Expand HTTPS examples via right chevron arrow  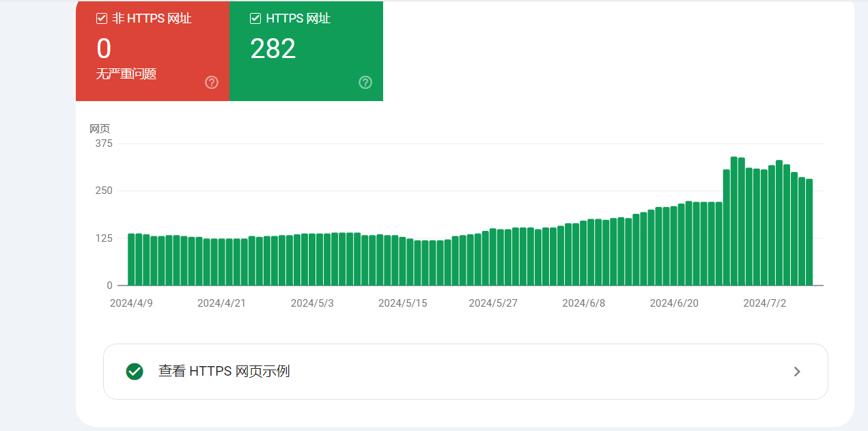tap(796, 372)
